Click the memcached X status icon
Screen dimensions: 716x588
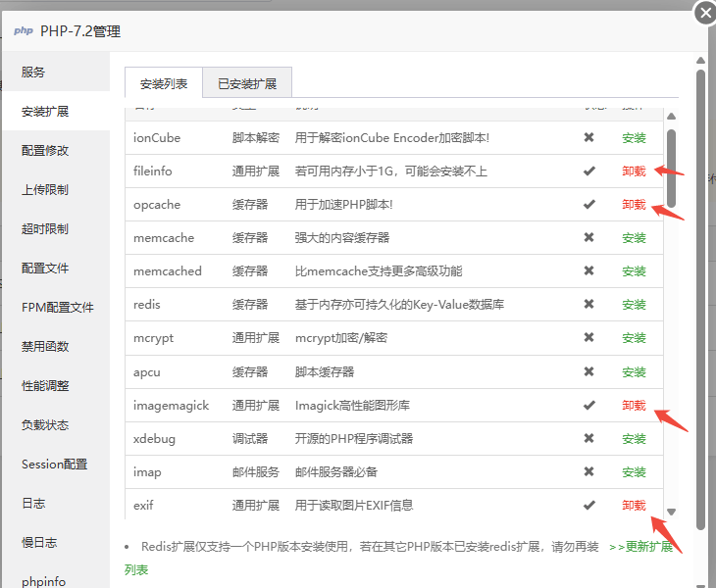pos(589,270)
